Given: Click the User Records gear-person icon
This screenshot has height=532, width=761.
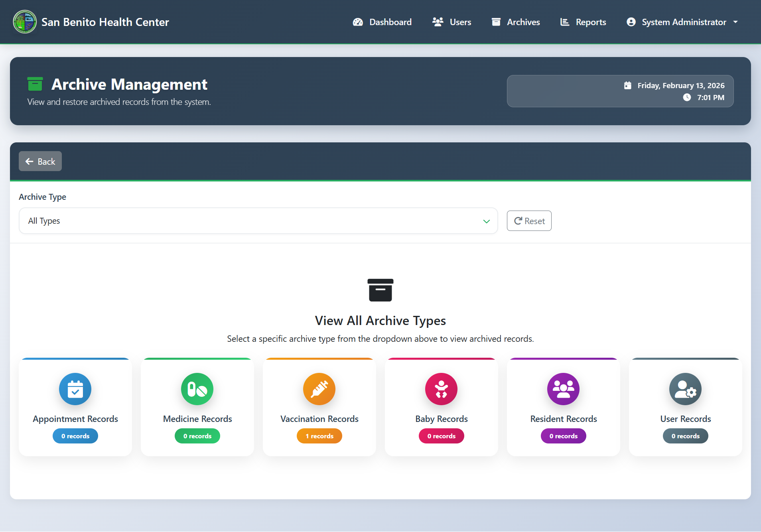Looking at the screenshot, I should pos(685,389).
